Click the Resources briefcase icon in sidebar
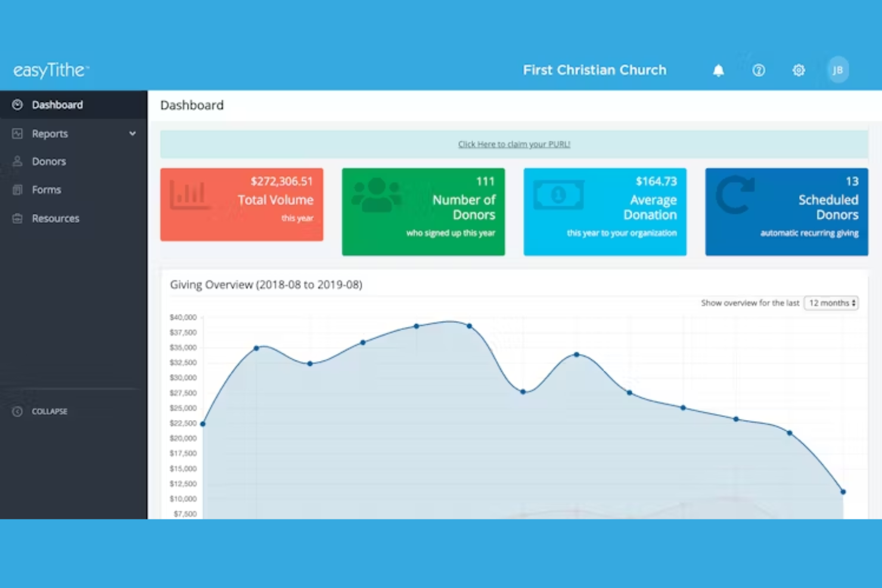This screenshot has width=882, height=588. 17,218
